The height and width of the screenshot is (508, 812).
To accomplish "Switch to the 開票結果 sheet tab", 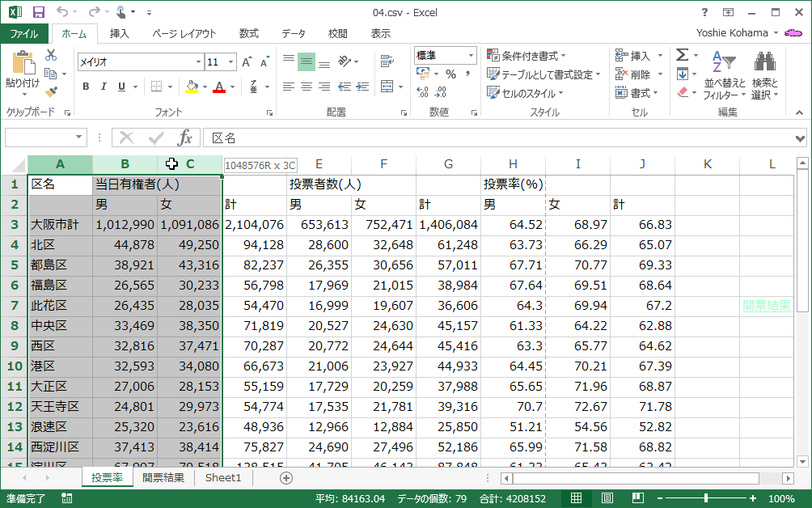I will click(x=163, y=477).
